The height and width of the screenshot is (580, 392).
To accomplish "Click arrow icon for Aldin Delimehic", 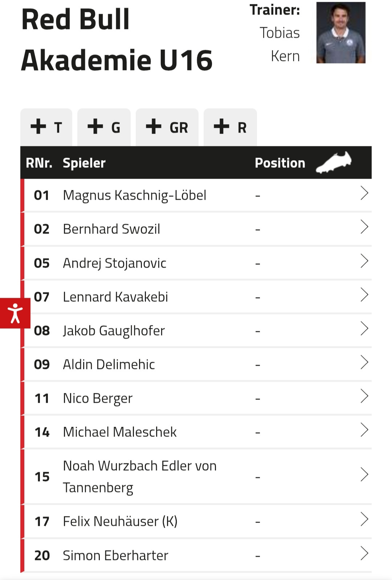I will 364,362.
